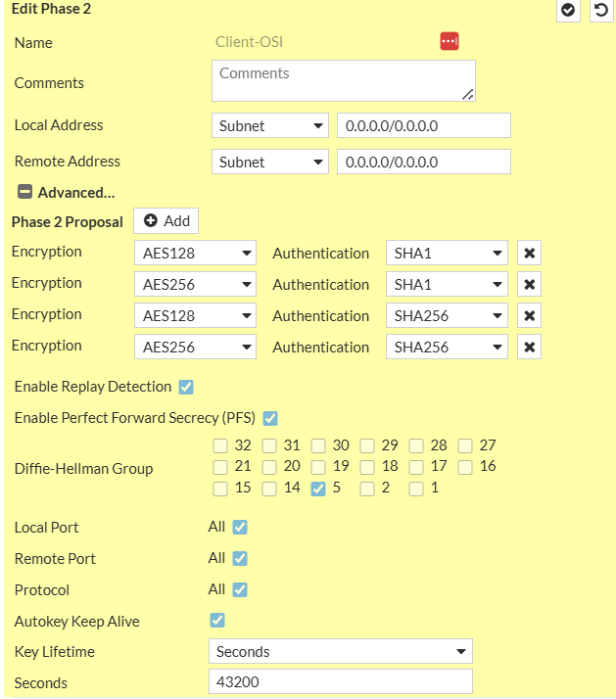Image resolution: width=616 pixels, height=699 pixels.
Task: Open Authentication dropdown in second proposal row
Action: point(447,285)
